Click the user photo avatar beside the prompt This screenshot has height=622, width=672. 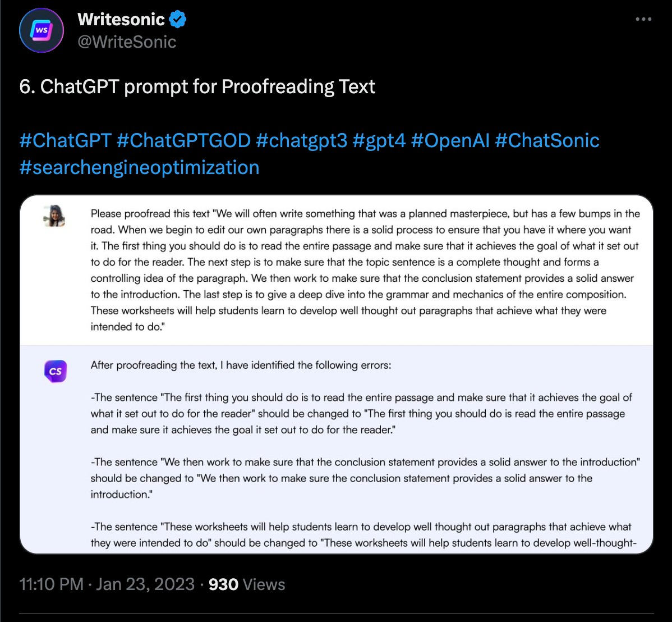(x=54, y=216)
